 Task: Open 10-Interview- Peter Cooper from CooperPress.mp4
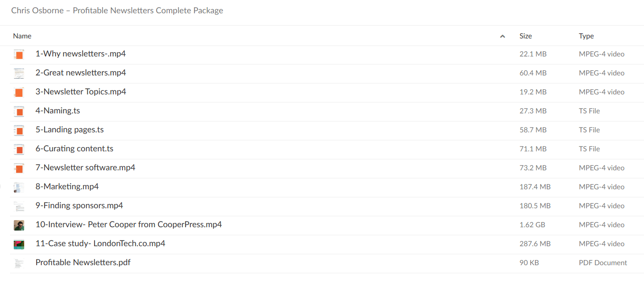point(129,224)
